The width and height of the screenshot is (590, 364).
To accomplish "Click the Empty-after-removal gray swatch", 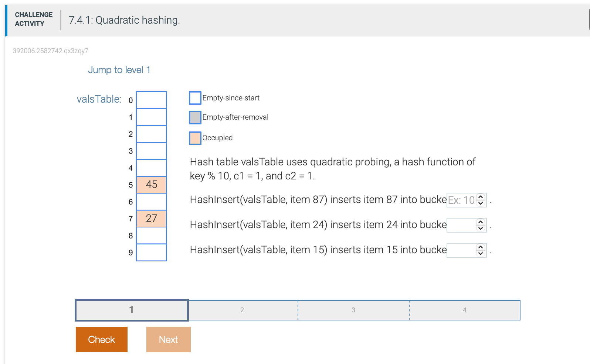I will tap(195, 117).
